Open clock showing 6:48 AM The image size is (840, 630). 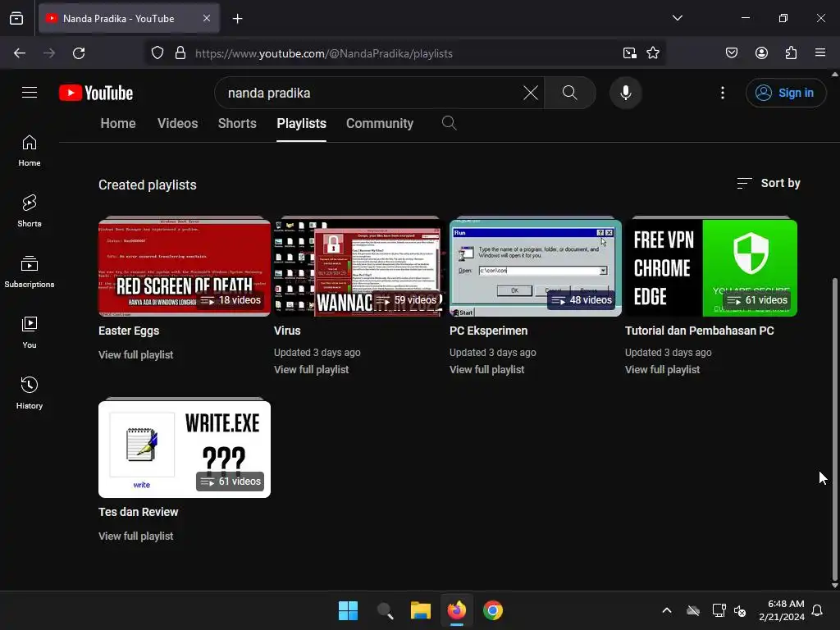tap(782, 610)
